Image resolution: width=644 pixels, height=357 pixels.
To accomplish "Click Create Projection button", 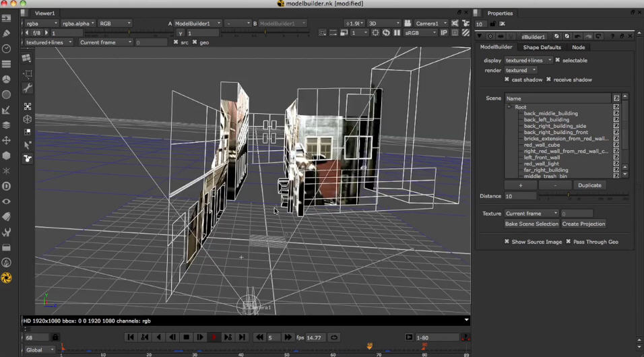I will click(x=583, y=224).
